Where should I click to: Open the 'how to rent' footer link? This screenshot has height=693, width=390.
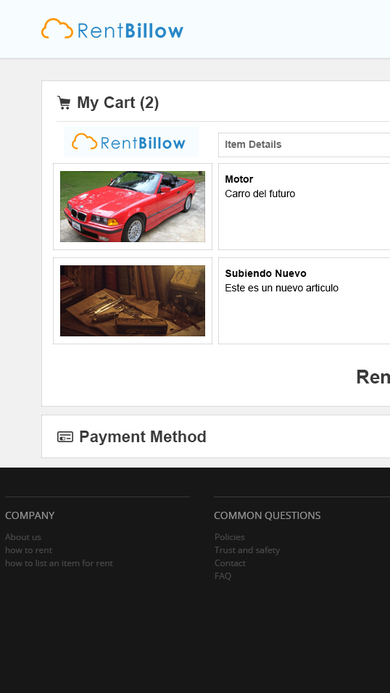[x=28, y=550]
